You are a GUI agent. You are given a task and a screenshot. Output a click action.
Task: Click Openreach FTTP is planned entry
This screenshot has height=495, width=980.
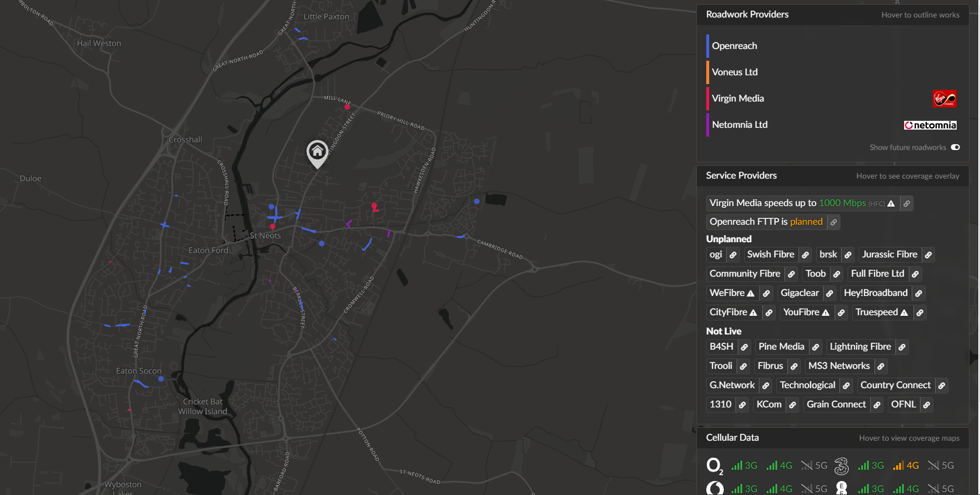tap(766, 222)
